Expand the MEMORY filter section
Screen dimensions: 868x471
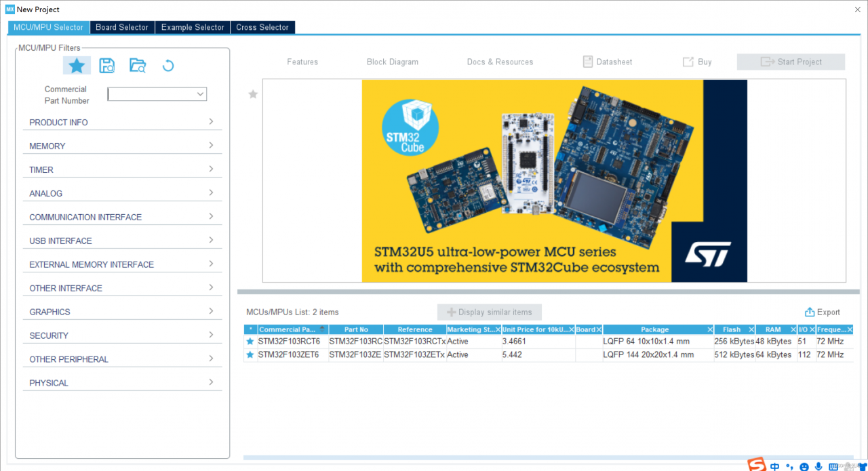click(122, 146)
